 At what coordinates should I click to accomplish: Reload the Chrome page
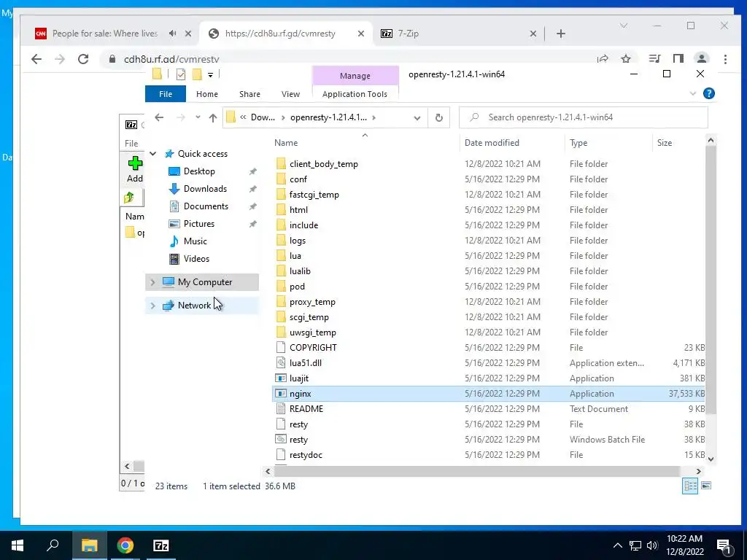[83, 59]
